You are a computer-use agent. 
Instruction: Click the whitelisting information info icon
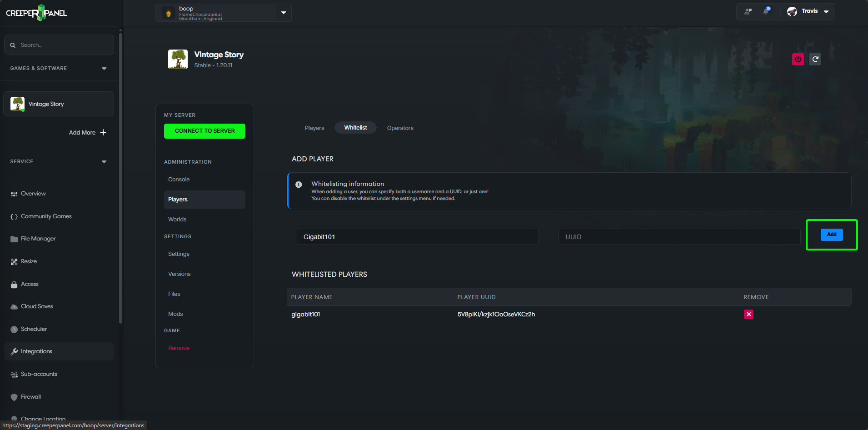point(299,185)
